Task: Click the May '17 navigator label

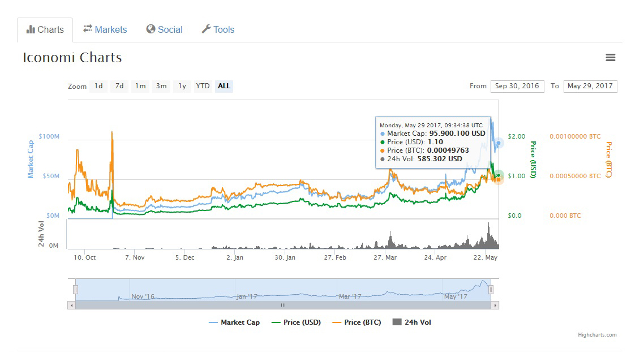Action: pyautogui.click(x=456, y=296)
